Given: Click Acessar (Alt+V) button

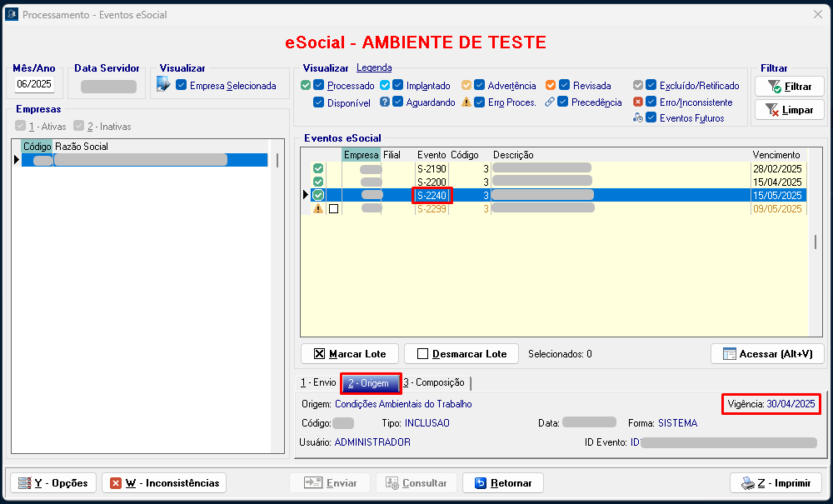Looking at the screenshot, I should (x=767, y=354).
